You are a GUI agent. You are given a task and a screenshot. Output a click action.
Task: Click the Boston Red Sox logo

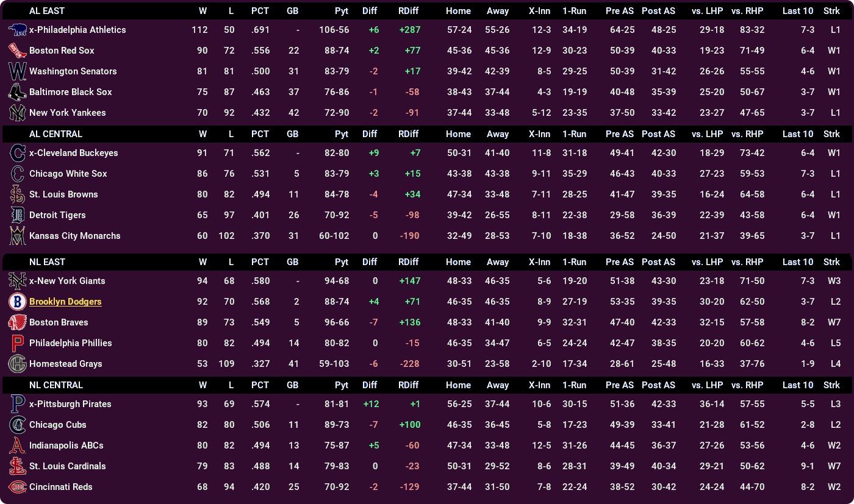[x=17, y=51]
